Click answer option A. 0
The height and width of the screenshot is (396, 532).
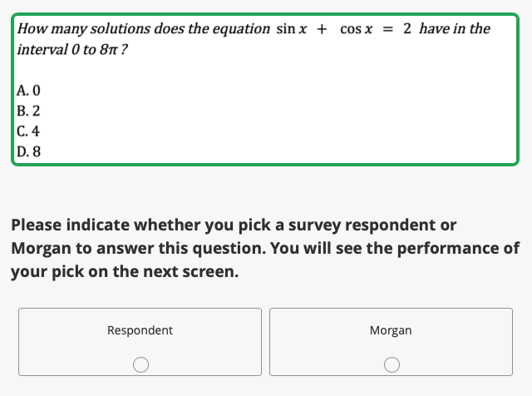pos(28,91)
